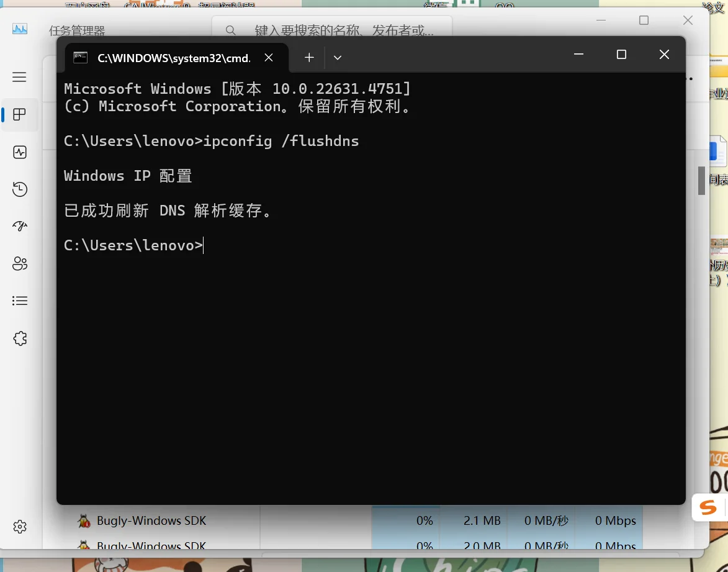Maximize the terminal window
Screen dimensions: 728x572
(621, 55)
